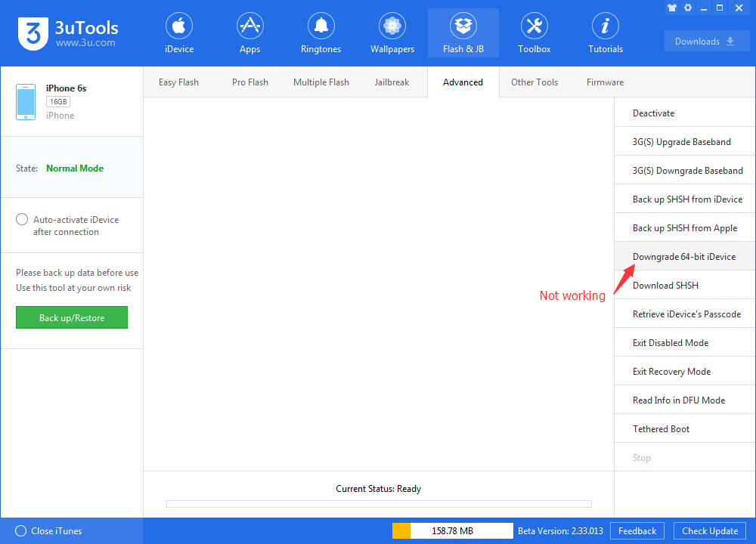This screenshot has width=756, height=544.
Task: Switch to the Pro Flash tab
Action: pyautogui.click(x=249, y=82)
